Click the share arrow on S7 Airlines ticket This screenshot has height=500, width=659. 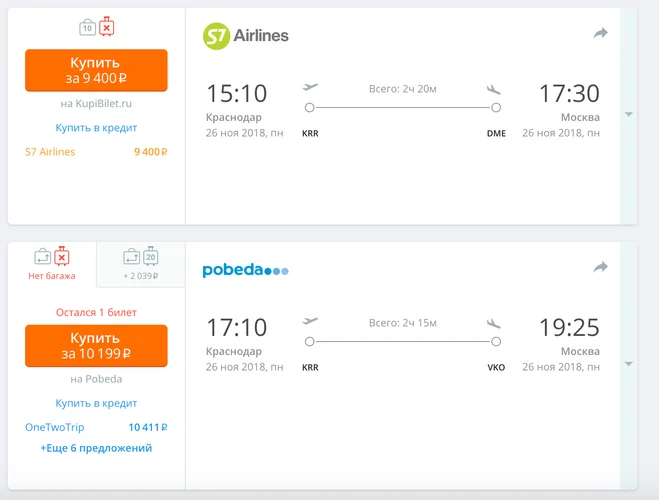(x=601, y=33)
